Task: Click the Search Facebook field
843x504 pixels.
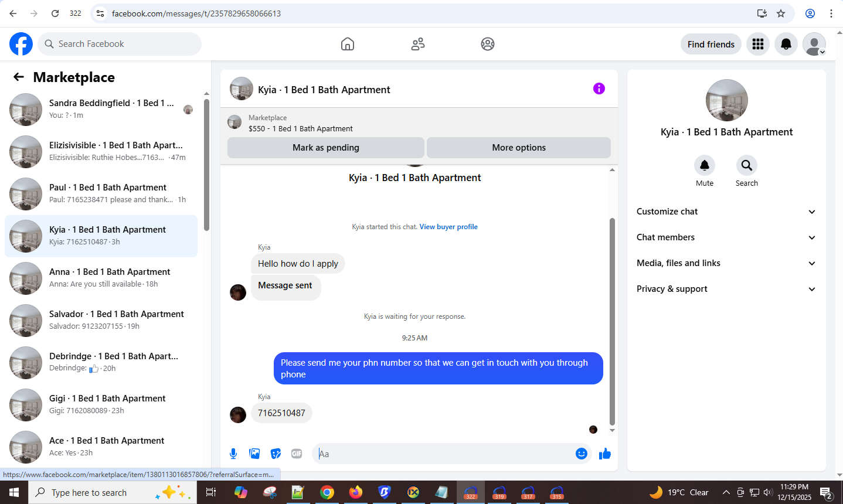Action: (120, 44)
